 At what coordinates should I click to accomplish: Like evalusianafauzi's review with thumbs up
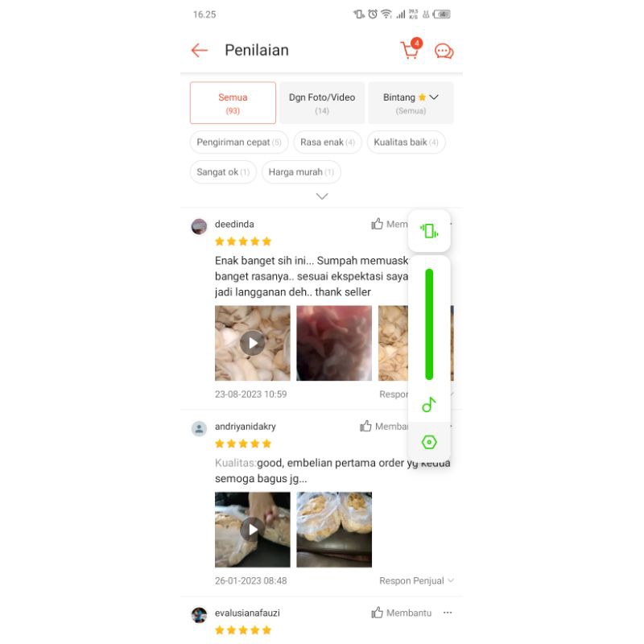pyautogui.click(x=401, y=613)
